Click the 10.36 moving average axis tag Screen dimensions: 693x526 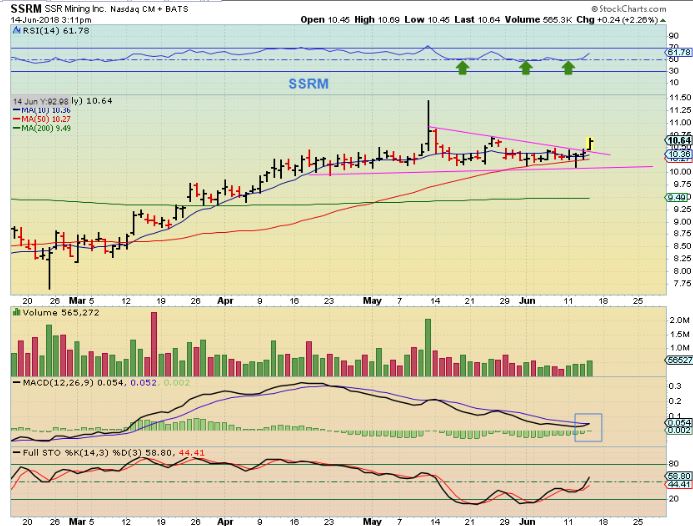(x=680, y=154)
